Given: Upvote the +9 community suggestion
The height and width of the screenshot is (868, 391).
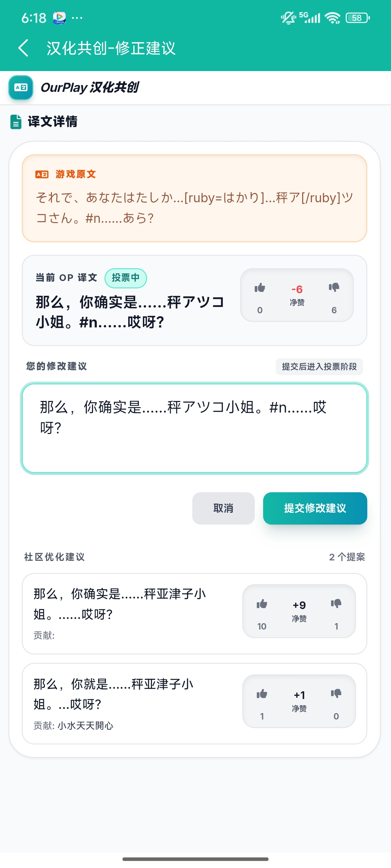Looking at the screenshot, I should tap(262, 604).
